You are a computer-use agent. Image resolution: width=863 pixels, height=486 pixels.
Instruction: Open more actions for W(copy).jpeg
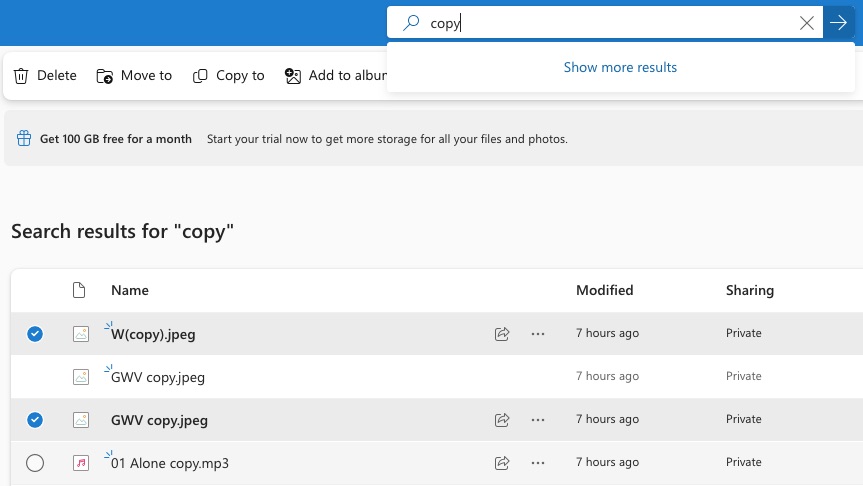point(538,334)
